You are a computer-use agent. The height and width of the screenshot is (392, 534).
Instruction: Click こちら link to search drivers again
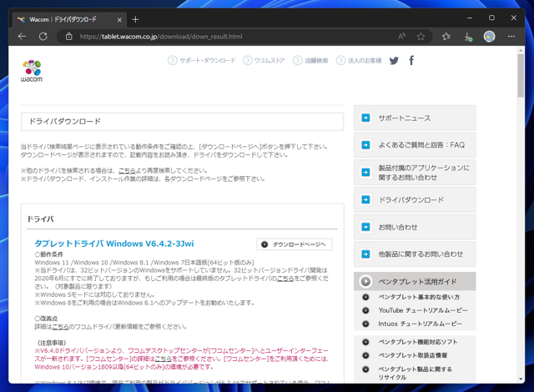point(127,170)
